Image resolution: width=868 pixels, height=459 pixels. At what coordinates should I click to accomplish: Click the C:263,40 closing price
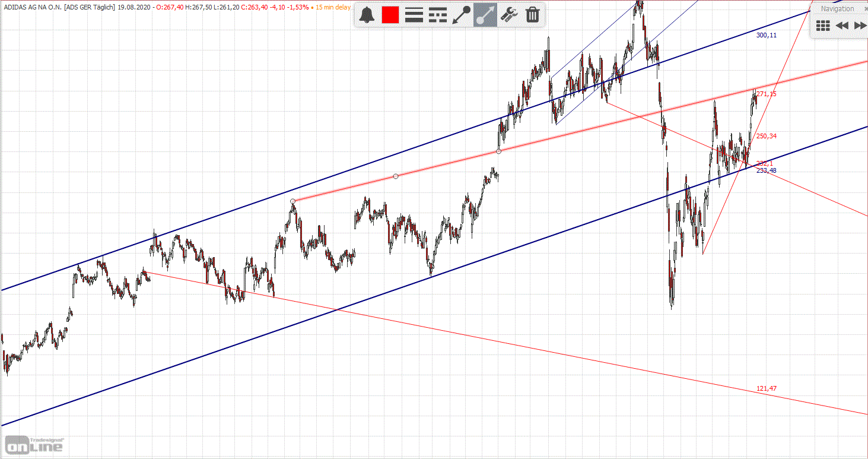[x=256, y=7]
